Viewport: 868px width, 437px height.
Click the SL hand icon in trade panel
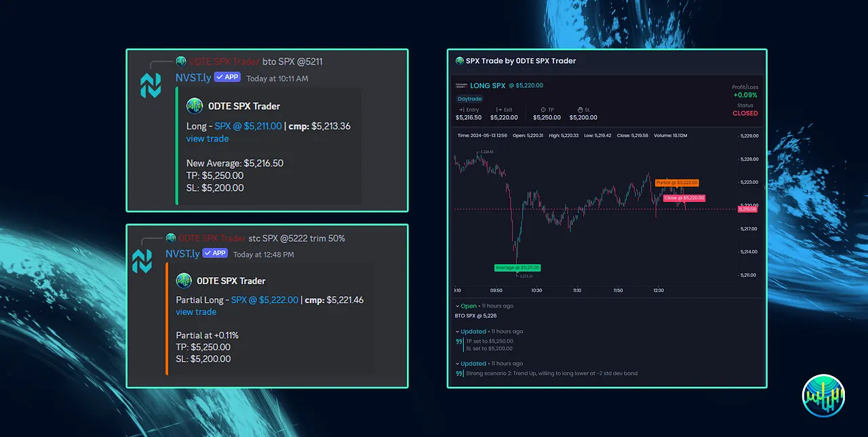click(x=580, y=110)
